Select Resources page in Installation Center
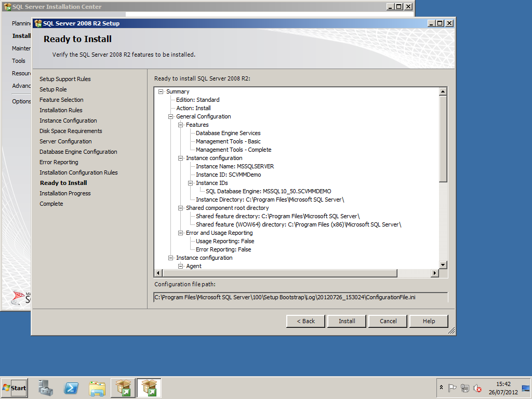This screenshot has height=399, width=532. [x=21, y=73]
